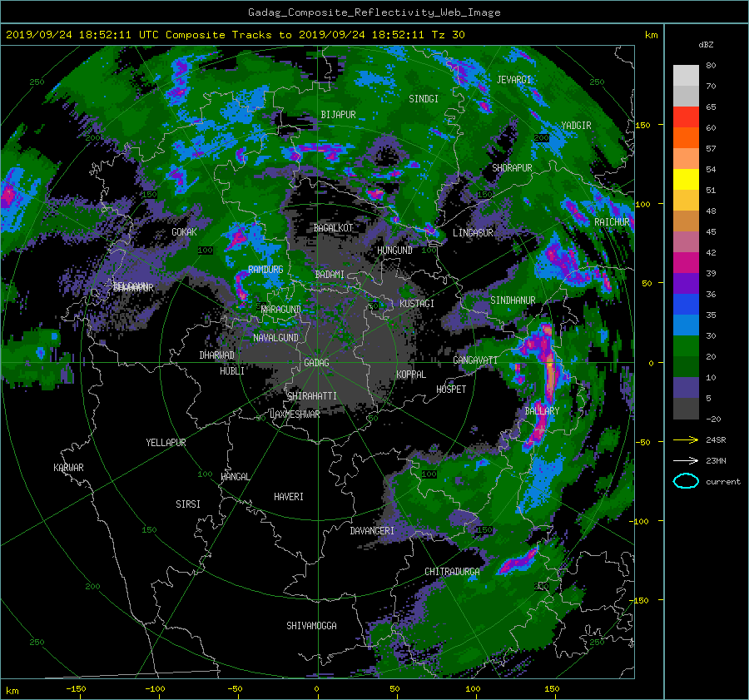
Task: Select the green 20 dBZ legend swatch
Action: (686, 345)
